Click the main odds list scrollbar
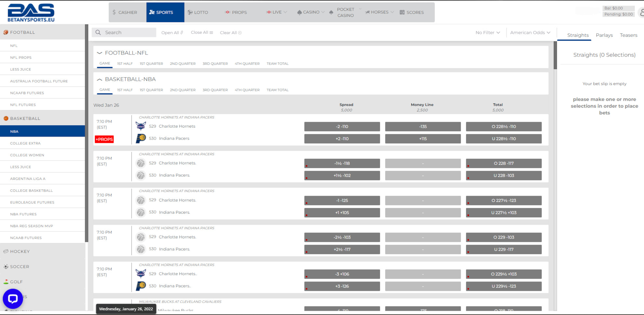This screenshot has width=644, height=315. click(555, 55)
